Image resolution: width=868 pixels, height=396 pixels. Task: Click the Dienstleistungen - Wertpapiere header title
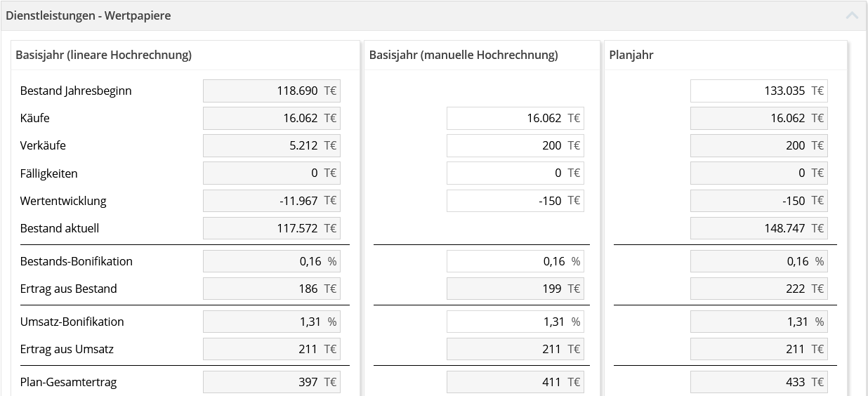[x=88, y=15]
